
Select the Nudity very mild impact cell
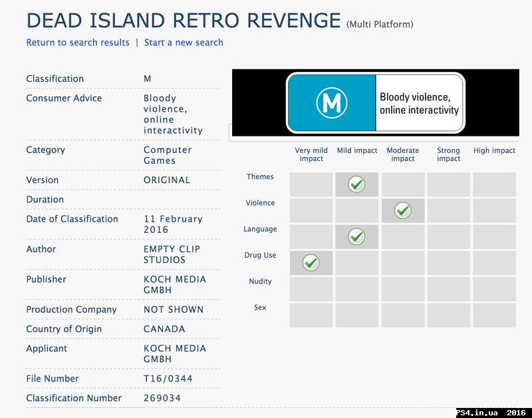point(311,289)
